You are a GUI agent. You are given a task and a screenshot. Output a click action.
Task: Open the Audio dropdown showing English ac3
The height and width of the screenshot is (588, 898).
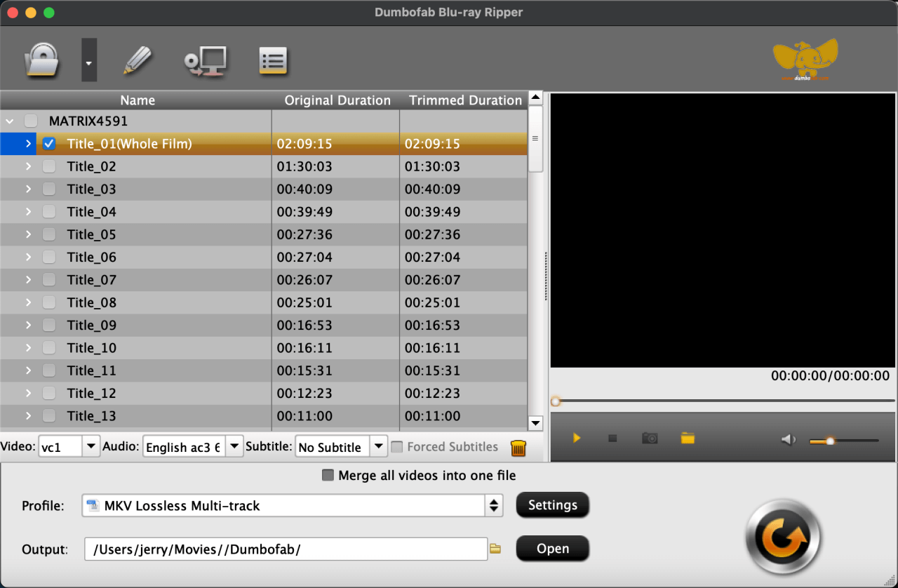(x=234, y=446)
